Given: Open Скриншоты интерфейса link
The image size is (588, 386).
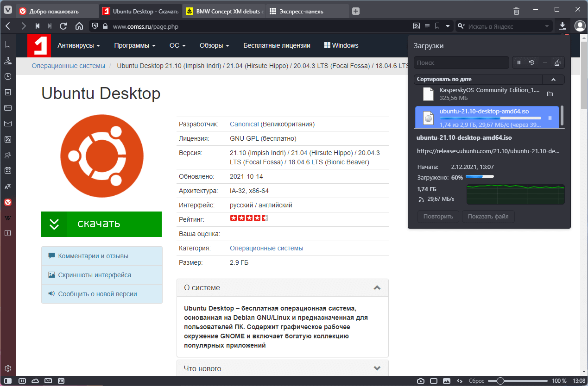Looking at the screenshot, I should coord(95,275).
